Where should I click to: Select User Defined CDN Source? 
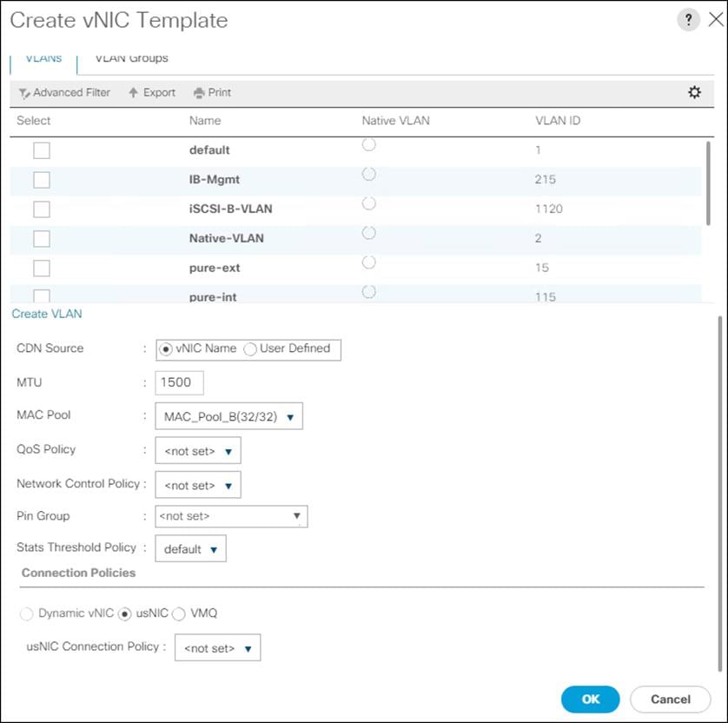(x=251, y=349)
